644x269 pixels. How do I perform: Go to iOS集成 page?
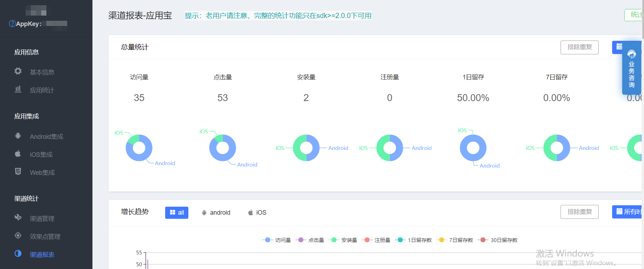41,154
